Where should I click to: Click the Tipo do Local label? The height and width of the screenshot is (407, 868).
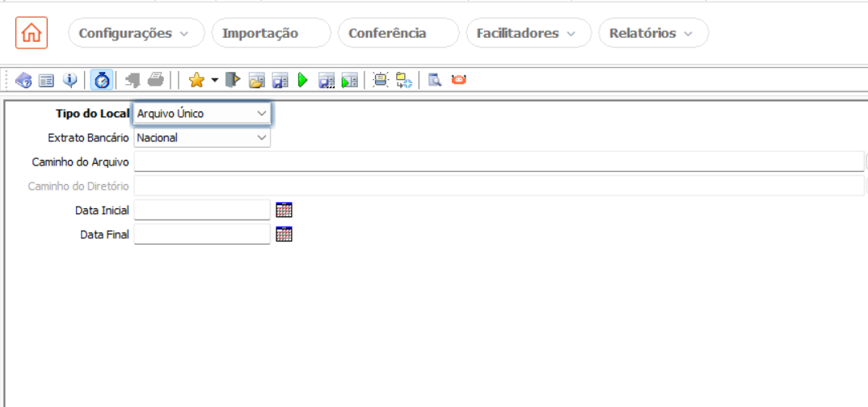tap(92, 113)
